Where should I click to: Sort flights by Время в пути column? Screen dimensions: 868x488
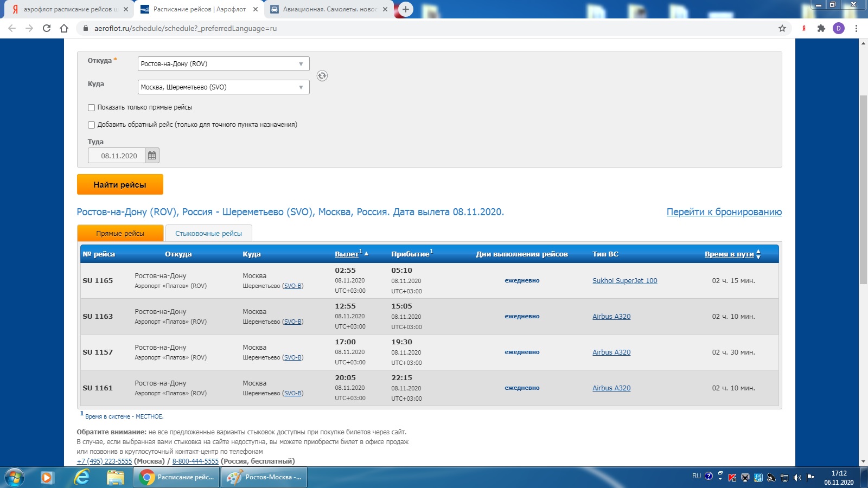click(729, 254)
